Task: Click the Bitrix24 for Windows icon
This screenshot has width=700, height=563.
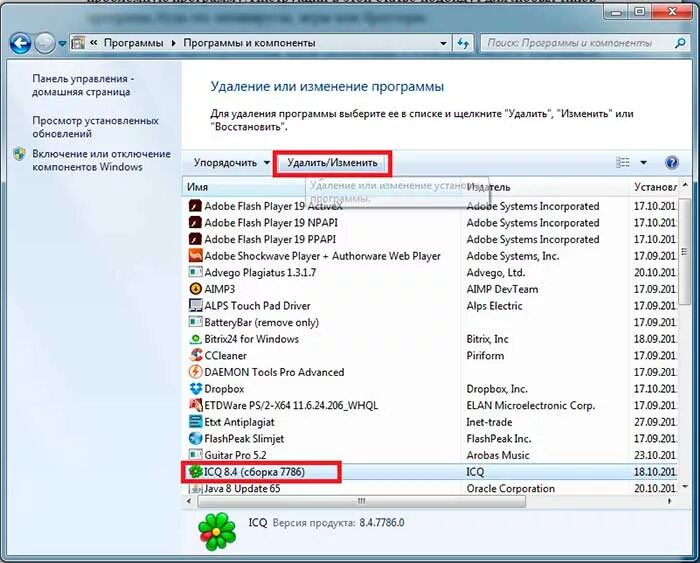Action: [x=195, y=339]
